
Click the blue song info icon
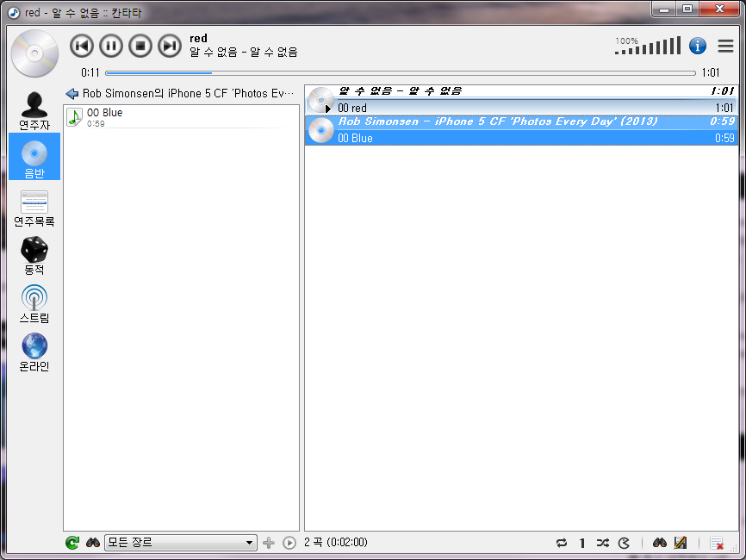[x=698, y=46]
